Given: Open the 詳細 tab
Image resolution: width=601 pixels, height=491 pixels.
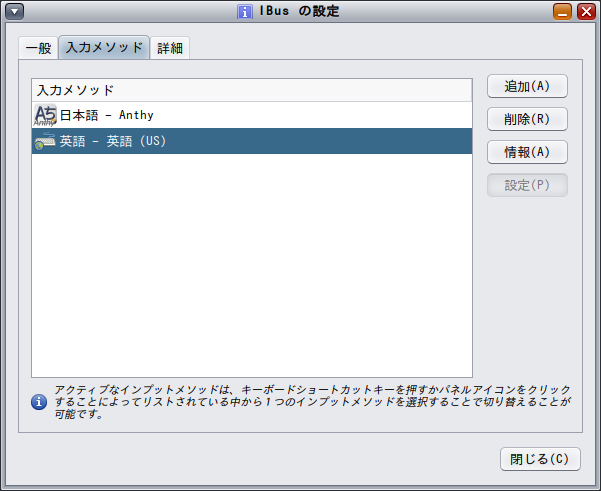Looking at the screenshot, I should pos(170,48).
